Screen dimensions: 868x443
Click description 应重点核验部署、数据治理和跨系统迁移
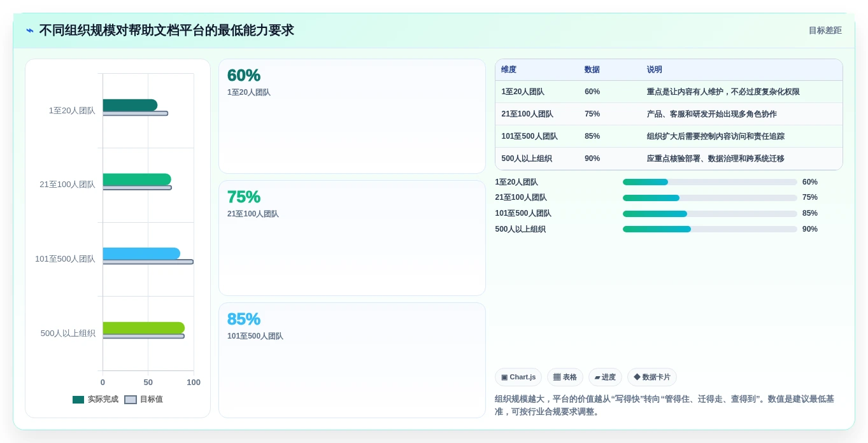coord(716,158)
